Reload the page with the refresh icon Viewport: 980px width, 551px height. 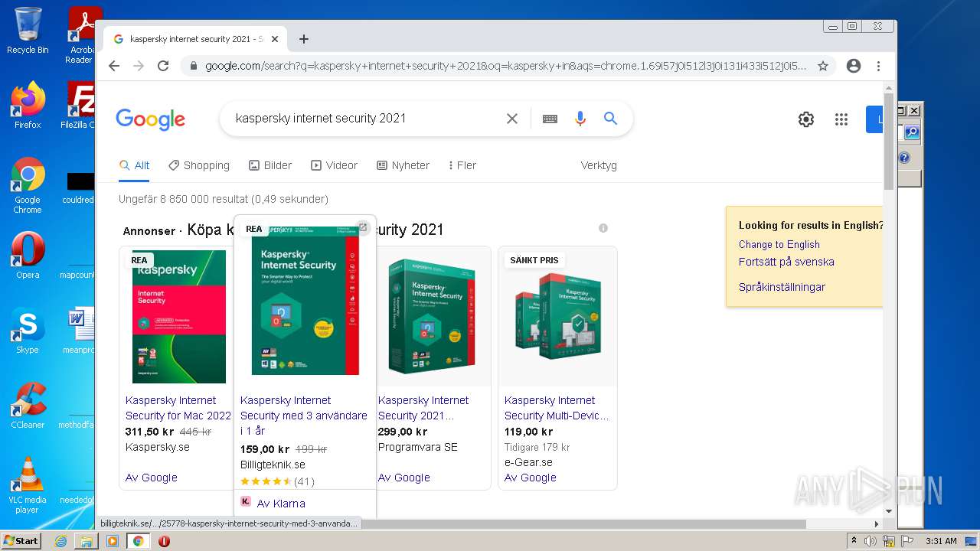point(163,66)
